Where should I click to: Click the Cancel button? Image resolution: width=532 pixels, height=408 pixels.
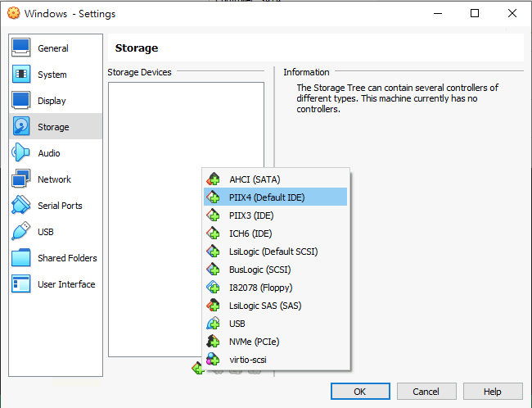[x=427, y=392]
